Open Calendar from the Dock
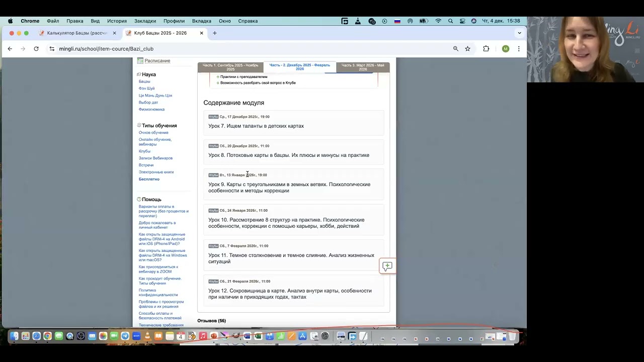 [x=181, y=336]
